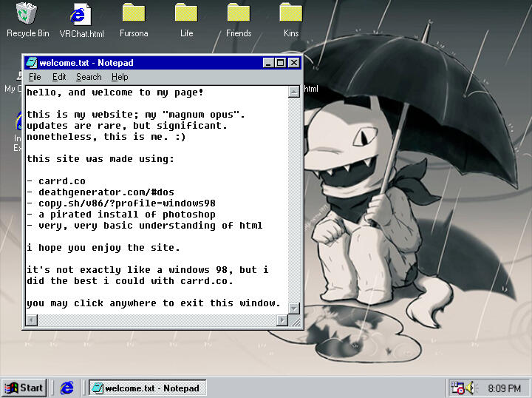Click the Start button

24,388
